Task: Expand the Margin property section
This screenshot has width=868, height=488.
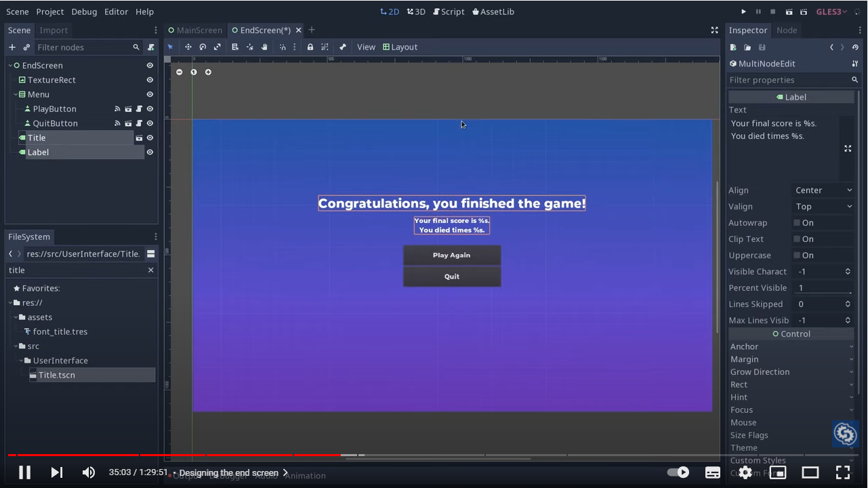Action: coord(791,359)
